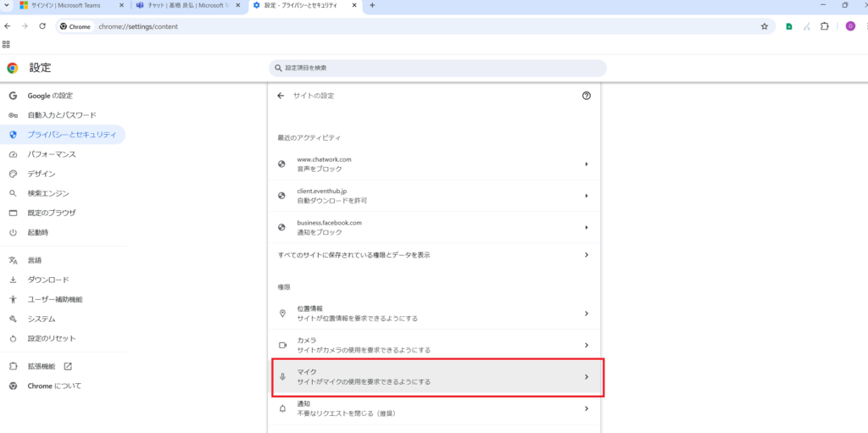Click the profile avatar icon

850,26
